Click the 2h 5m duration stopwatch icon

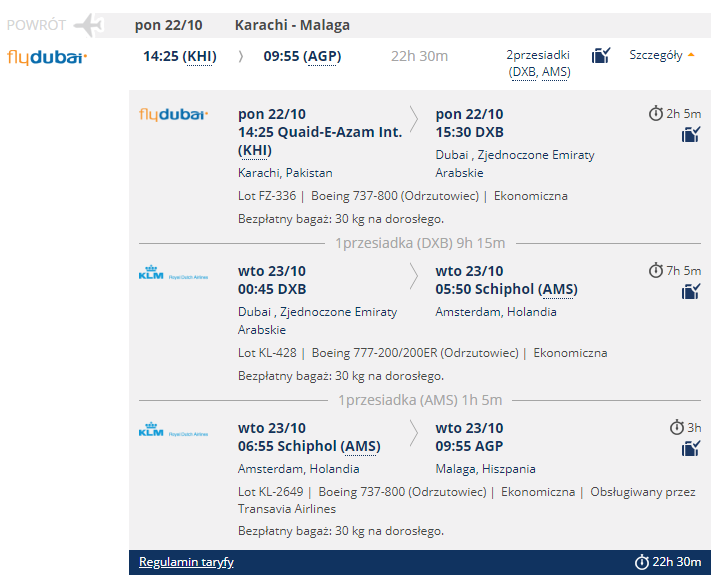coord(656,113)
